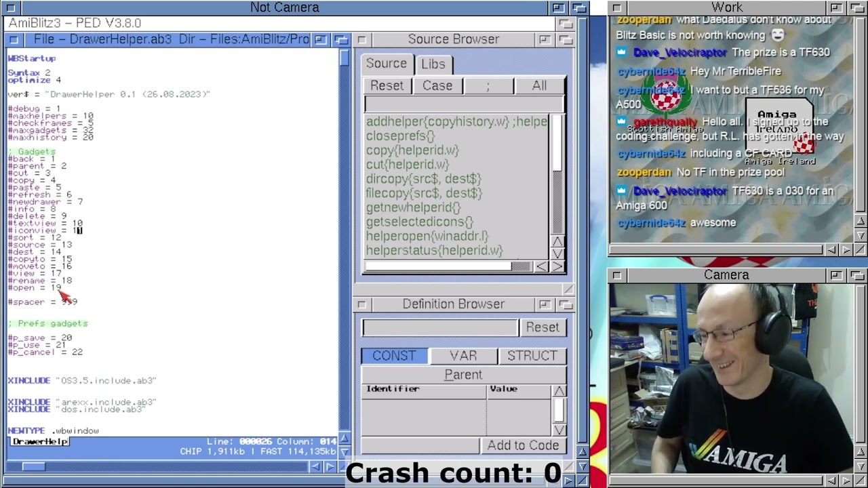Click the Source Browser list scroll-up arrow
The width and height of the screenshot is (868, 488).
coord(557,241)
